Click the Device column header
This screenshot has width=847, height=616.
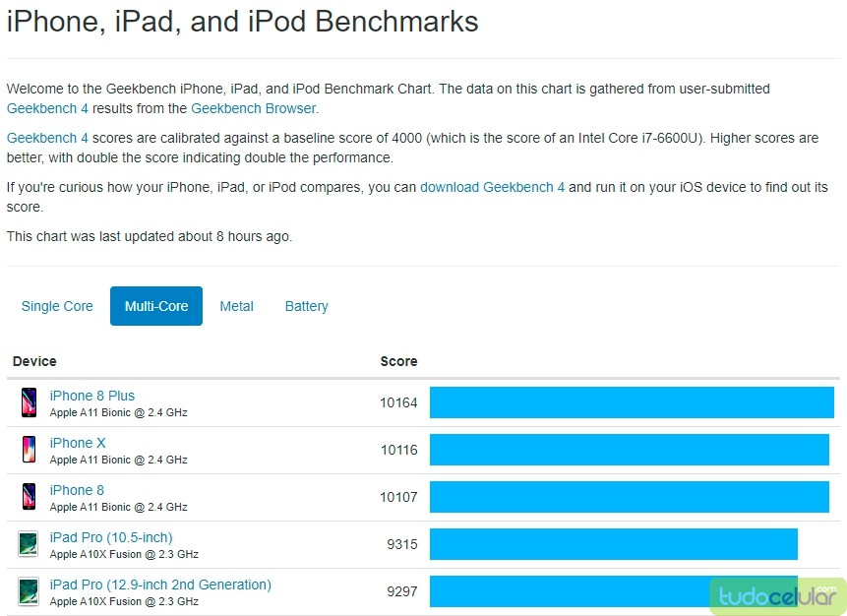coord(34,361)
